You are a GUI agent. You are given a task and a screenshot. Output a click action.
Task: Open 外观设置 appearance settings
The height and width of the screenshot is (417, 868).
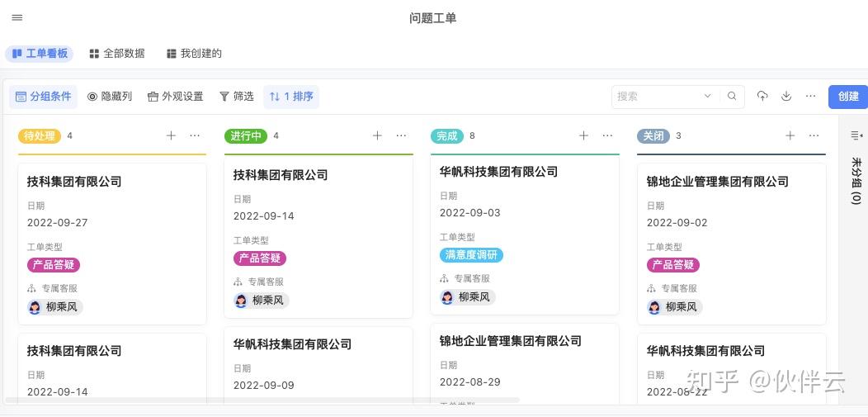pyautogui.click(x=175, y=97)
